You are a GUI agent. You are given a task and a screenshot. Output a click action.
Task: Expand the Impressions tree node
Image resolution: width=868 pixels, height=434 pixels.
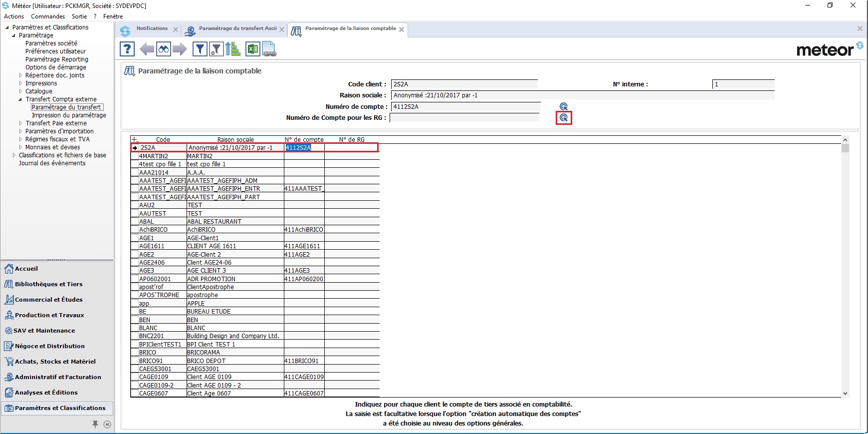click(x=20, y=83)
